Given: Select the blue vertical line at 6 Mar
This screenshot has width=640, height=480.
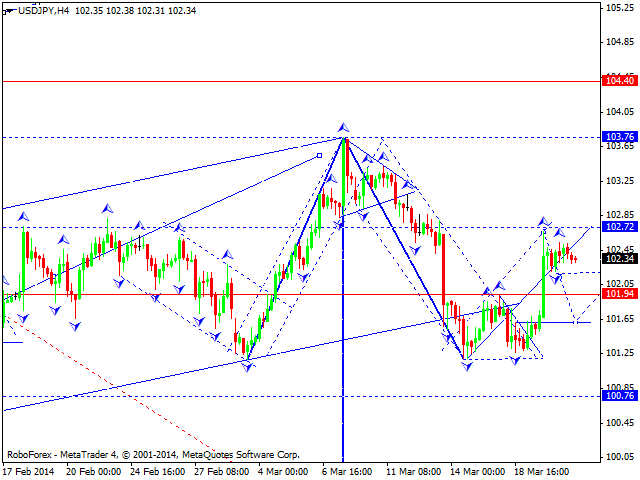Looking at the screenshot, I should point(343,420).
